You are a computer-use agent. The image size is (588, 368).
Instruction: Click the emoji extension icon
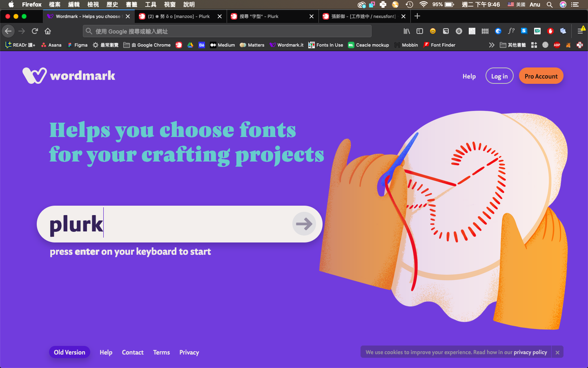click(433, 31)
